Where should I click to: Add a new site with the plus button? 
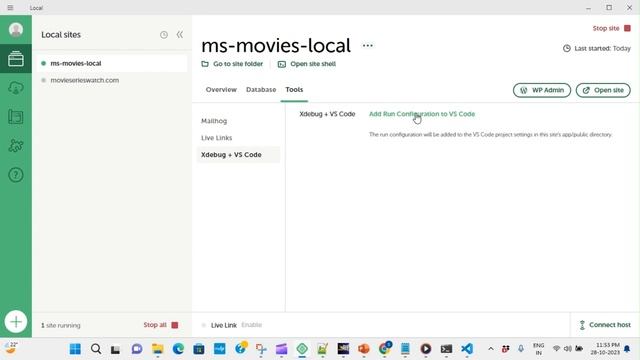pyautogui.click(x=16, y=322)
